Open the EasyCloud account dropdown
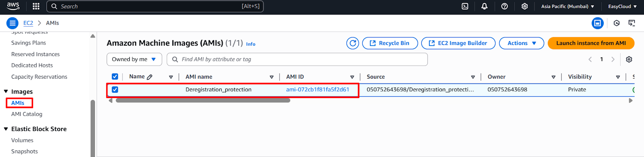The image size is (644, 157). click(623, 6)
